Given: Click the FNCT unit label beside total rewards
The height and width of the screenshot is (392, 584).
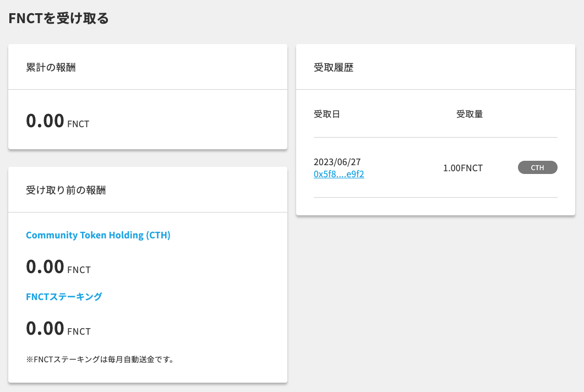Looking at the screenshot, I should [x=78, y=125].
